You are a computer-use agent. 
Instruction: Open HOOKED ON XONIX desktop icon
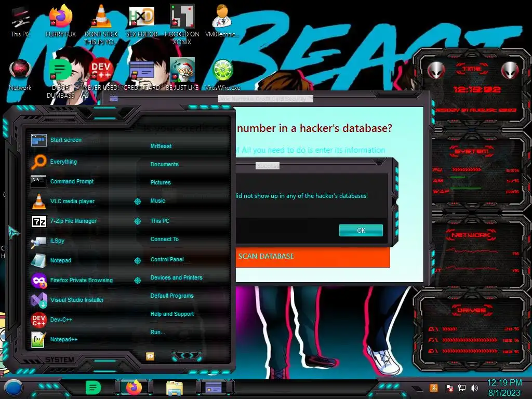tap(182, 24)
